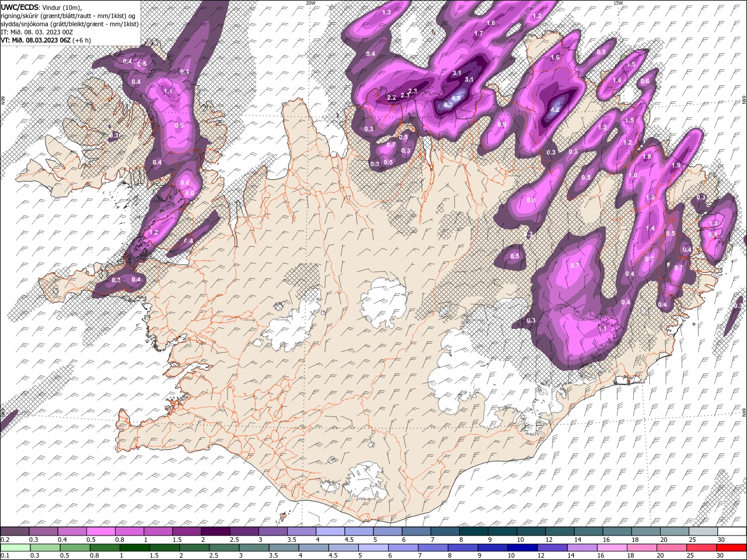747x560 pixels.
Task: Select the rain legend swatch starting at 14
Action: click(x=582, y=548)
